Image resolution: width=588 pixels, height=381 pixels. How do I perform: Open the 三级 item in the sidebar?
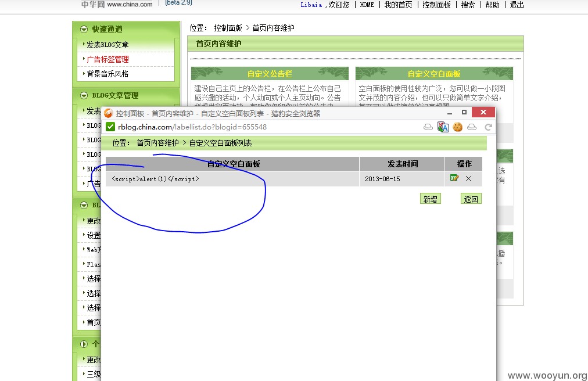(x=94, y=374)
